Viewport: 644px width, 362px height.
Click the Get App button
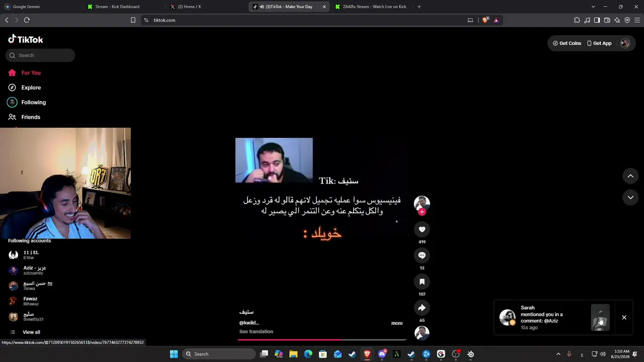tap(599, 43)
